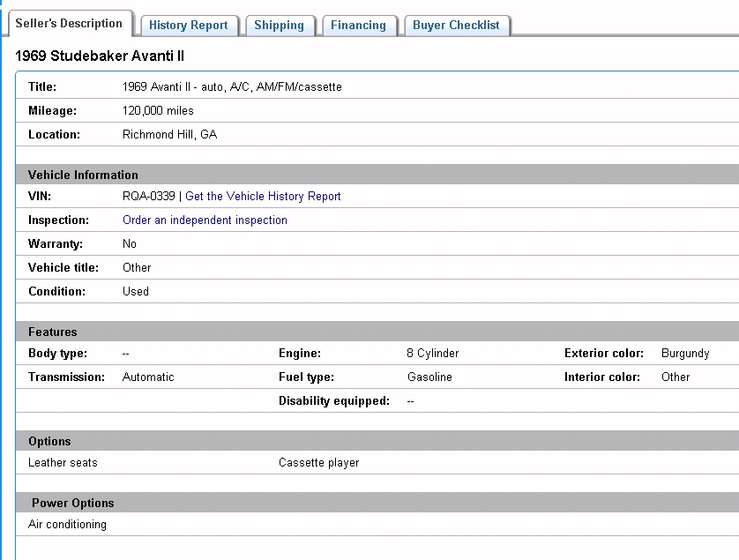Click Order an independent inspection link
This screenshot has height=560, width=739.
pyautogui.click(x=205, y=220)
